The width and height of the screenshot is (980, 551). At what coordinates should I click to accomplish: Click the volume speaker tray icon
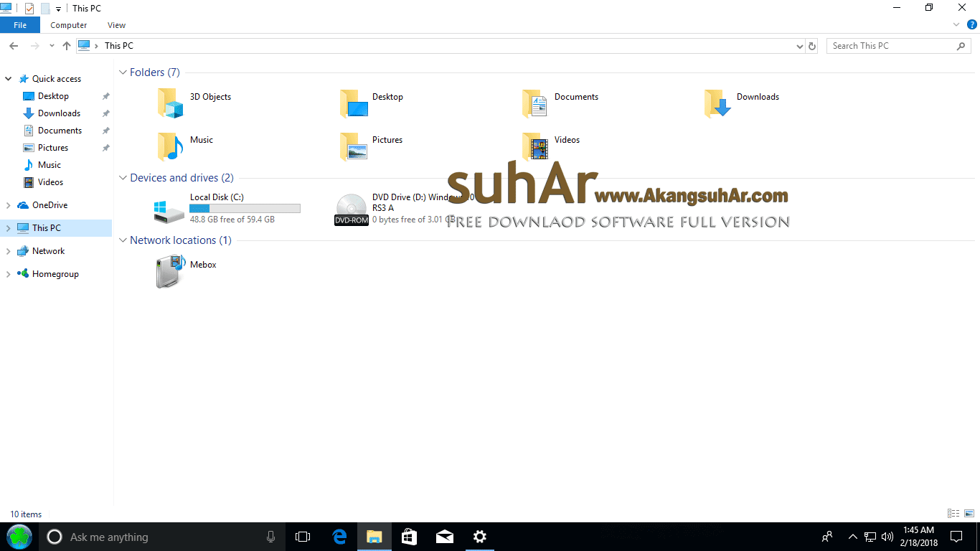pyautogui.click(x=887, y=537)
